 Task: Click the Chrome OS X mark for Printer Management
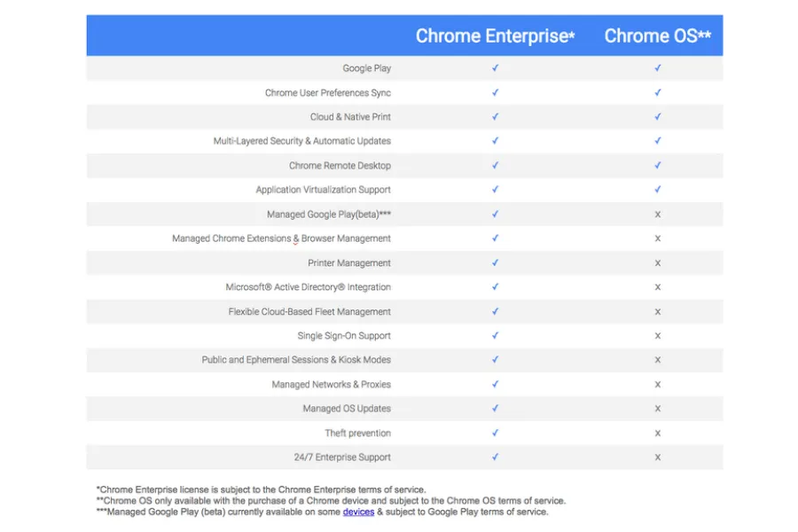[657, 263]
